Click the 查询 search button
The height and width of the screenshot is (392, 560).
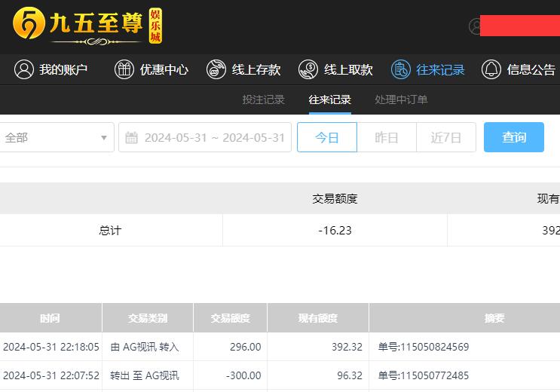coord(514,137)
